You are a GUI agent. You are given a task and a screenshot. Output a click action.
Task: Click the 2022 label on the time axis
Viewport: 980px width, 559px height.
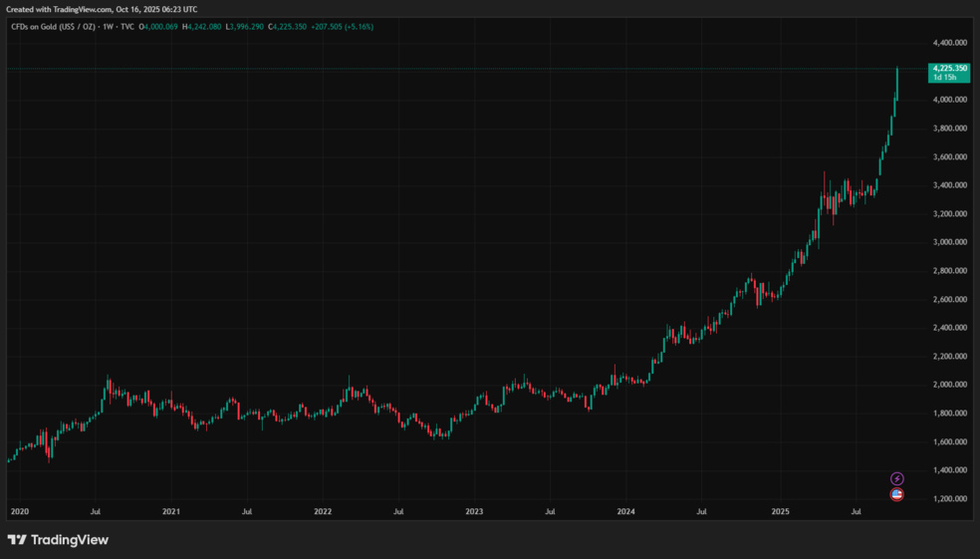[323, 512]
